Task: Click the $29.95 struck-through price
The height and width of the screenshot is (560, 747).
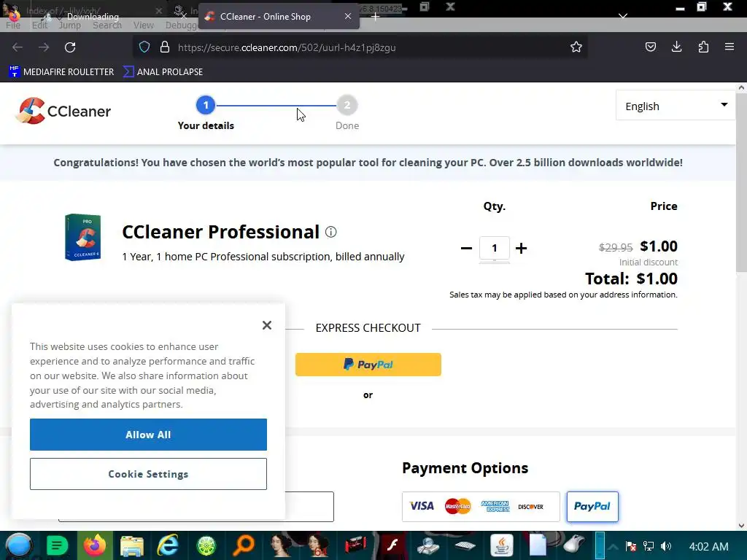Action: coord(616,247)
